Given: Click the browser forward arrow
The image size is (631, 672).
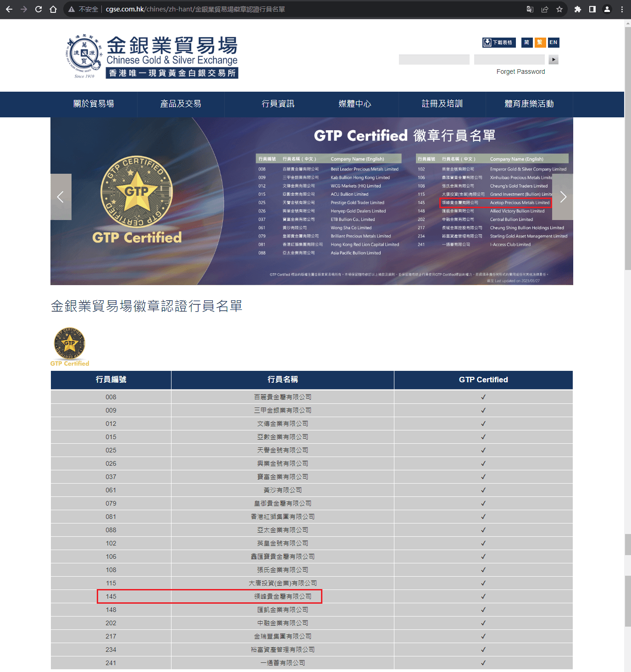Looking at the screenshot, I should [x=24, y=9].
